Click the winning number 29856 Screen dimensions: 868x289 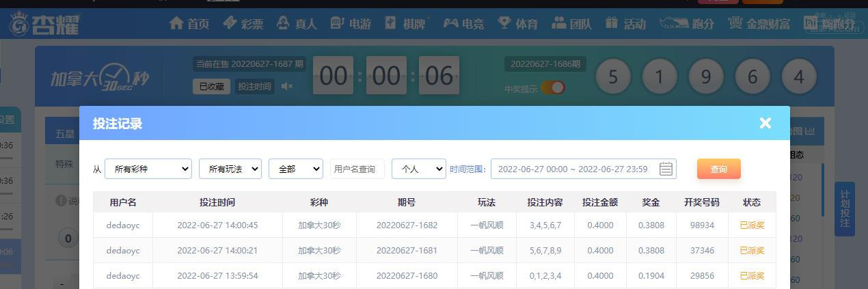click(x=702, y=275)
